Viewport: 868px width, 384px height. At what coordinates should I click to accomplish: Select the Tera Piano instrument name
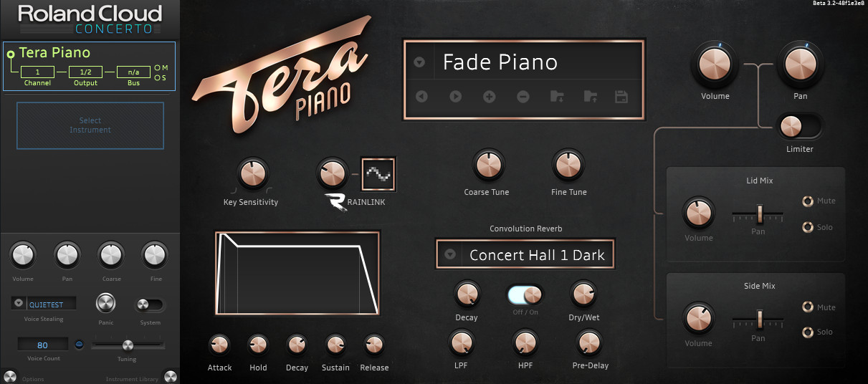(x=54, y=52)
